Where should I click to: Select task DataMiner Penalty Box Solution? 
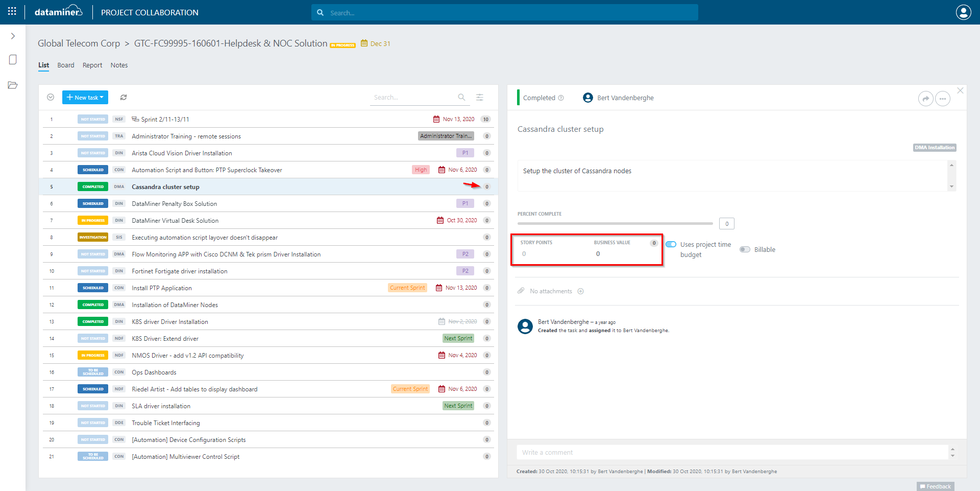(x=175, y=204)
